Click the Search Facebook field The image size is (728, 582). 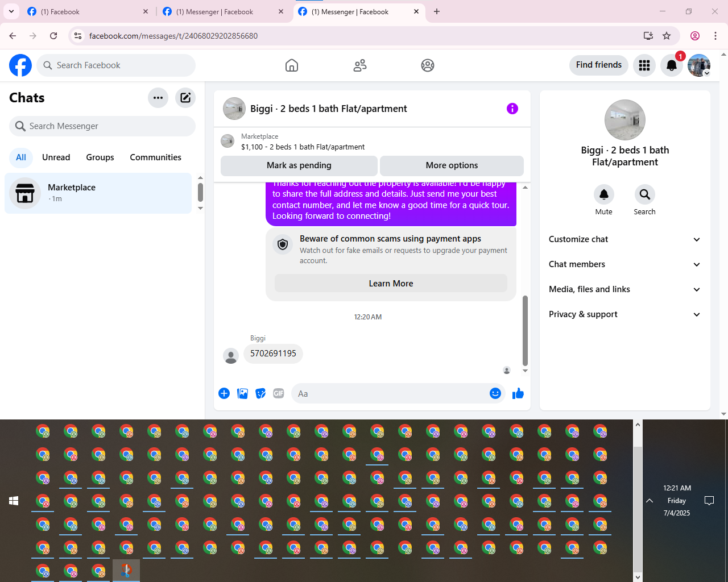tap(116, 65)
